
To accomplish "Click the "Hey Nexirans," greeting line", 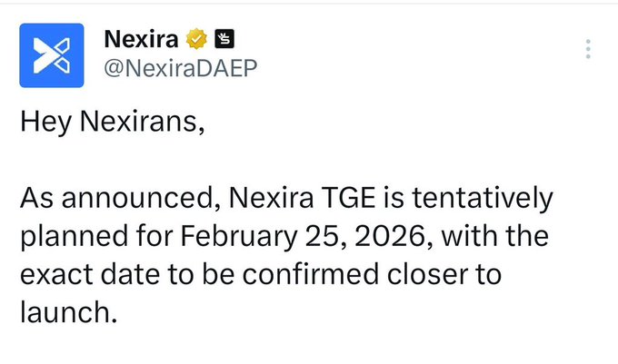I will pos(108,123).
